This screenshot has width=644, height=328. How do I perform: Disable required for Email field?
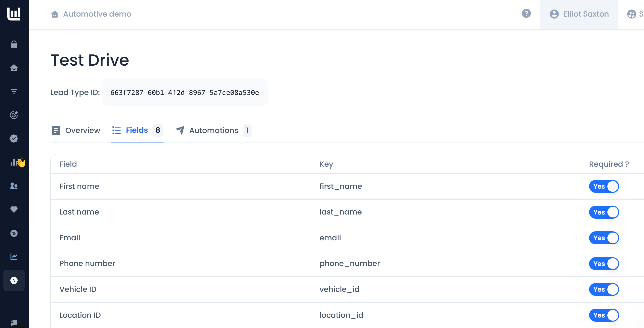point(604,238)
